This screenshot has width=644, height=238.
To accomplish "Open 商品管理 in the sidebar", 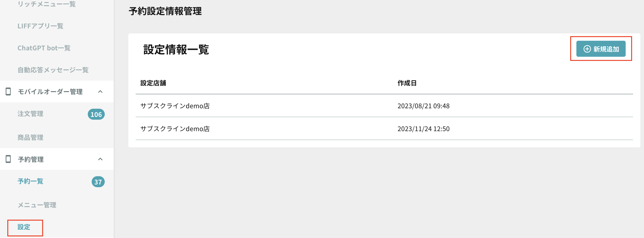I will click(30, 138).
